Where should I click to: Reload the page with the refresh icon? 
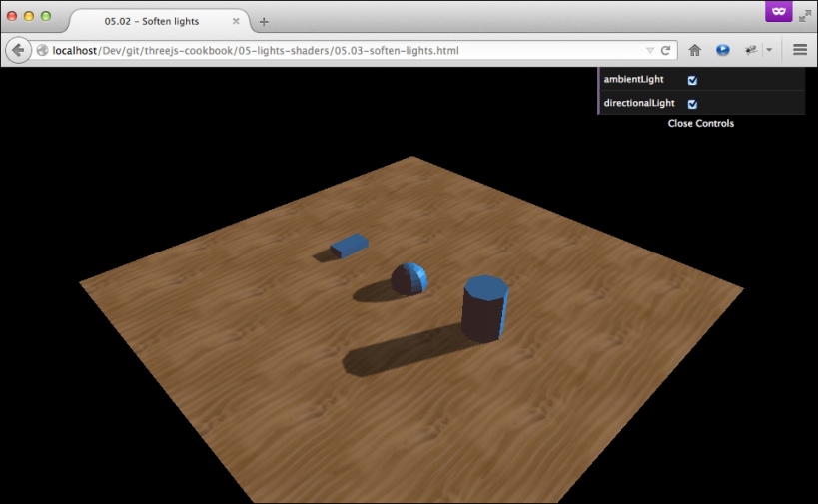coord(665,51)
